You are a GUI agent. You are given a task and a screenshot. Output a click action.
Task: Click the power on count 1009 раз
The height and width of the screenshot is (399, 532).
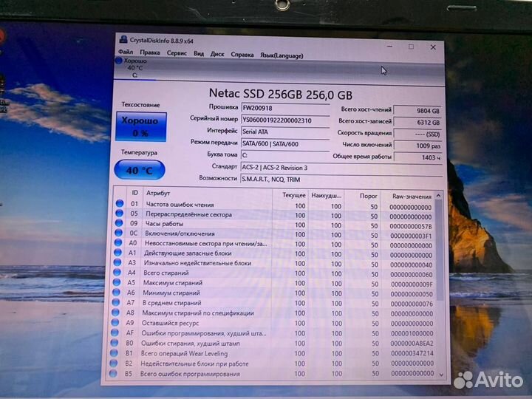tap(417, 146)
